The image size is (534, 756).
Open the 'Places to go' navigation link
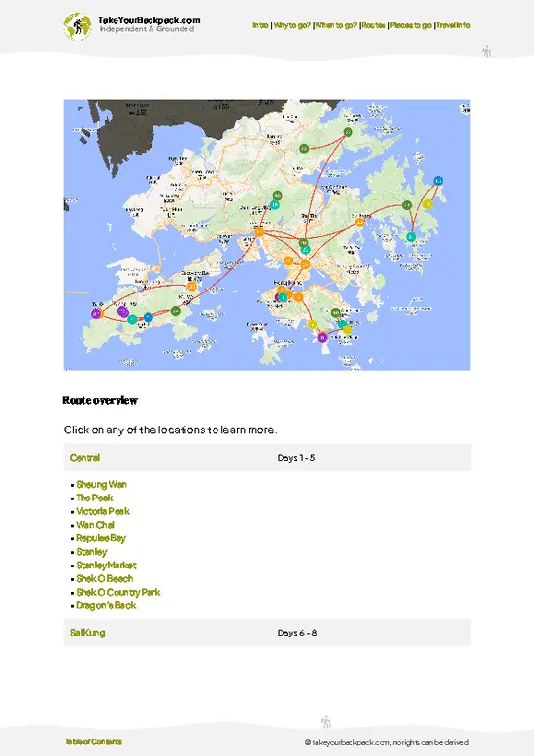tap(411, 25)
